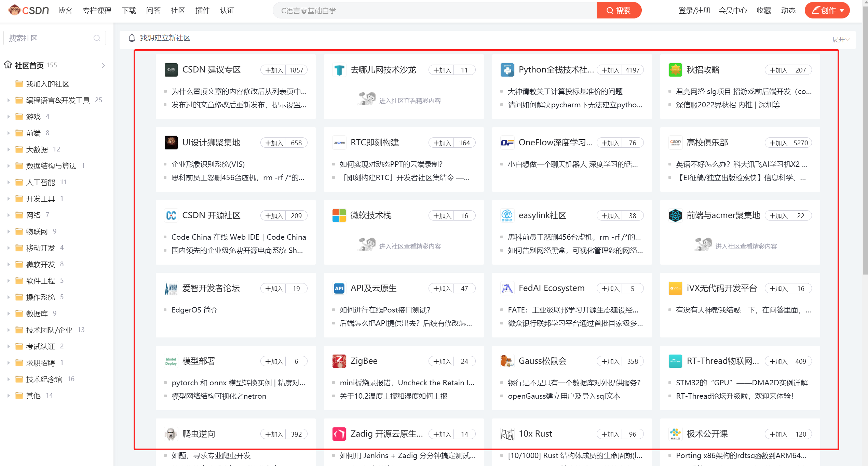The height and width of the screenshot is (466, 868).
Task: Open CSDN 建议专区 community logo
Action: coord(171,70)
